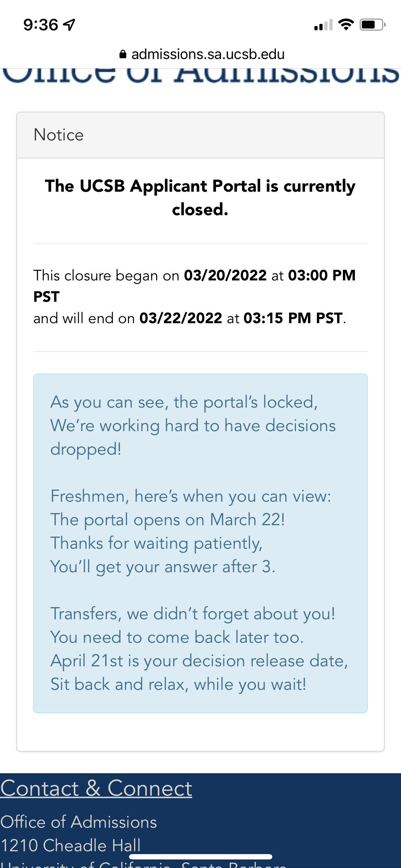Tap the 'Office of Admissions' footer text
401x868 pixels.
pos(78,822)
